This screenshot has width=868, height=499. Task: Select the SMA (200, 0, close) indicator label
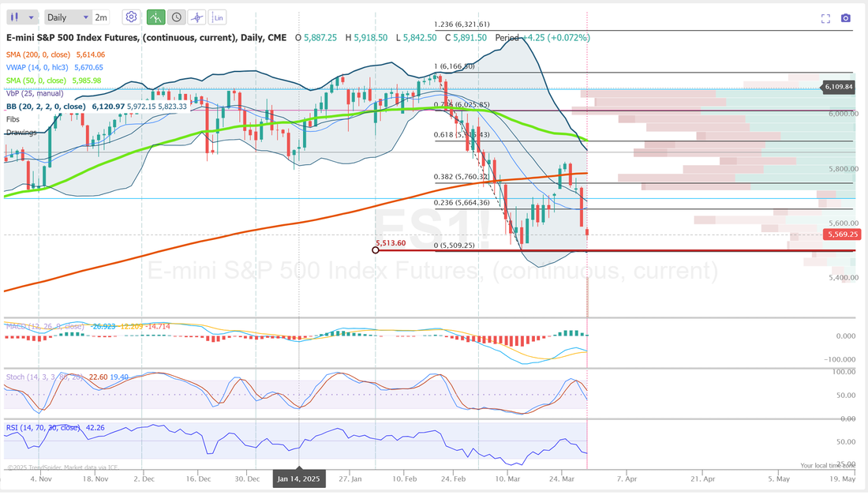point(38,54)
